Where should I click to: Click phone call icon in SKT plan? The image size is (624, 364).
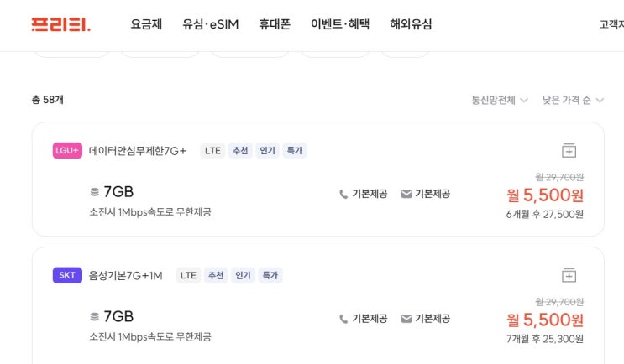pos(343,319)
